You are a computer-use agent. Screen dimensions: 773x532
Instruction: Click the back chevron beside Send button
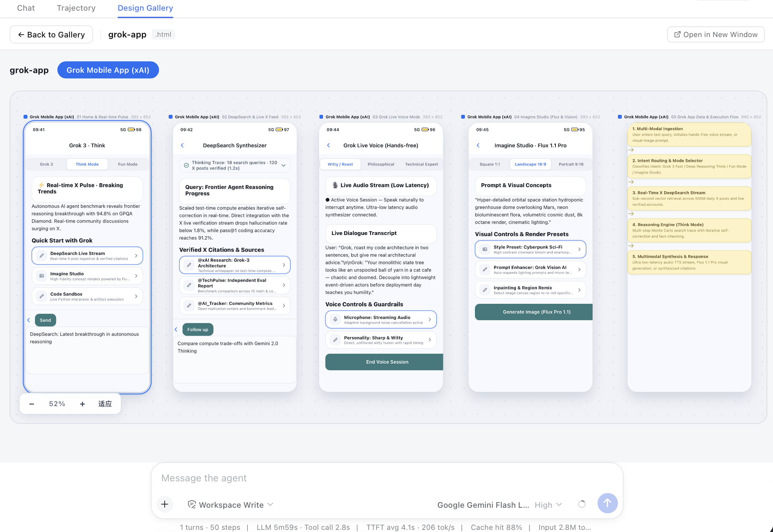(29, 320)
